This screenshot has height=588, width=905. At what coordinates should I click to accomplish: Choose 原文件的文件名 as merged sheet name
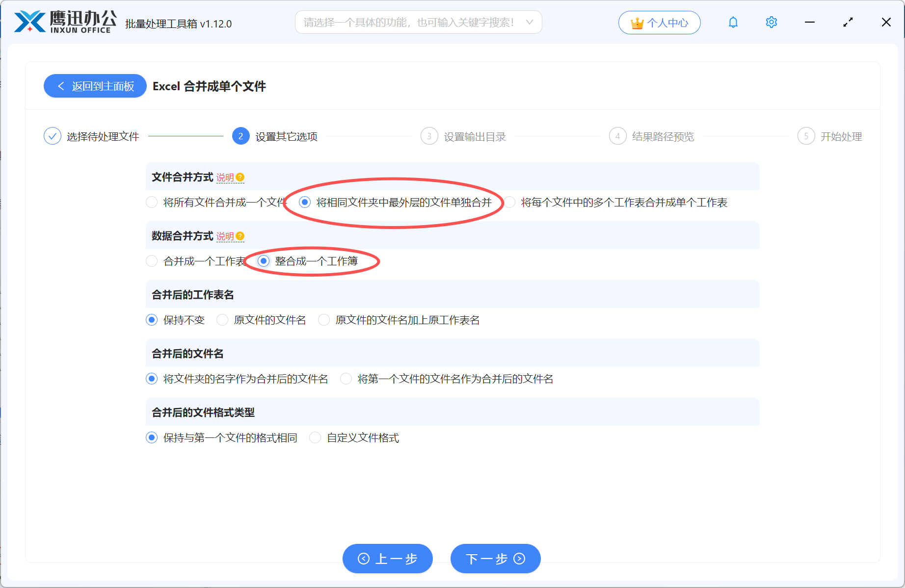[222, 320]
